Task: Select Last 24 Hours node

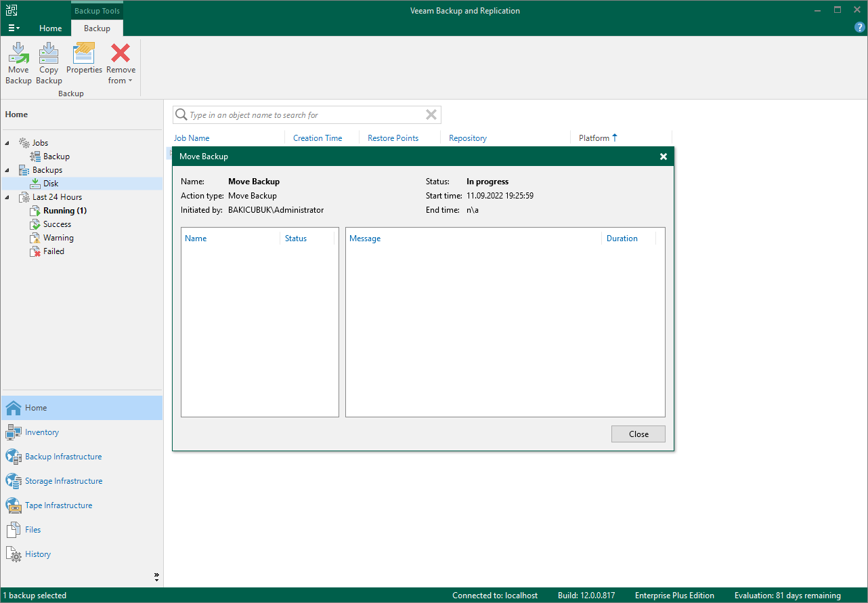Action: 58,197
